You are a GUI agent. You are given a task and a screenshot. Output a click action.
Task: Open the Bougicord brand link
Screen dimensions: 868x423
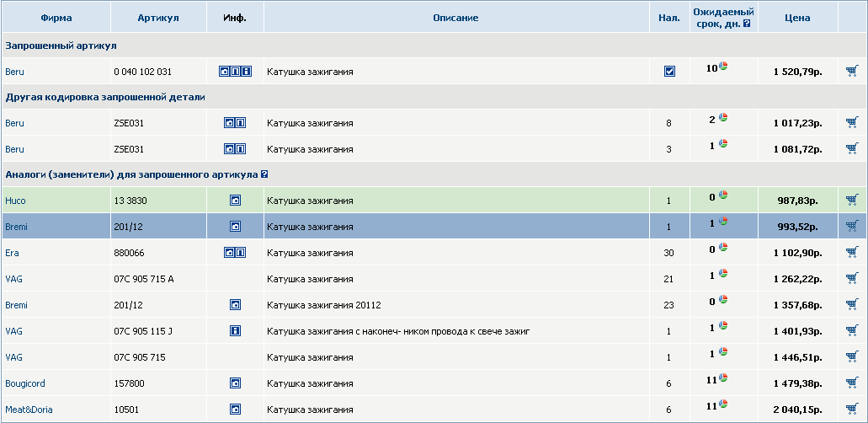[24, 383]
